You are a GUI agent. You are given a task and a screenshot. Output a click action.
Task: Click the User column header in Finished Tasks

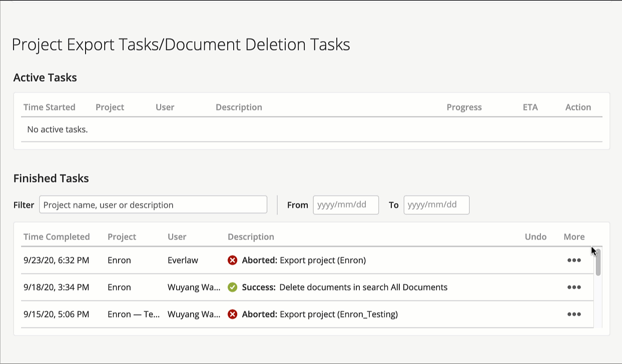pos(177,236)
